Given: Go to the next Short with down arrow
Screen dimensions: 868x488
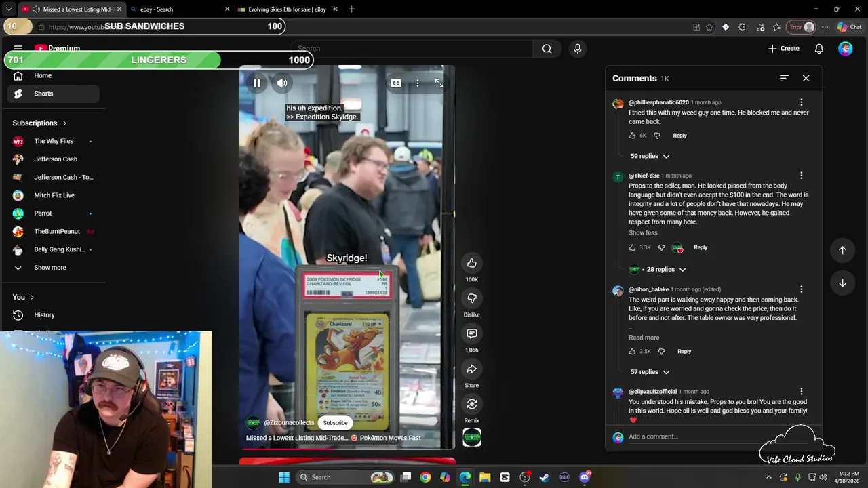Looking at the screenshot, I should coord(842,283).
